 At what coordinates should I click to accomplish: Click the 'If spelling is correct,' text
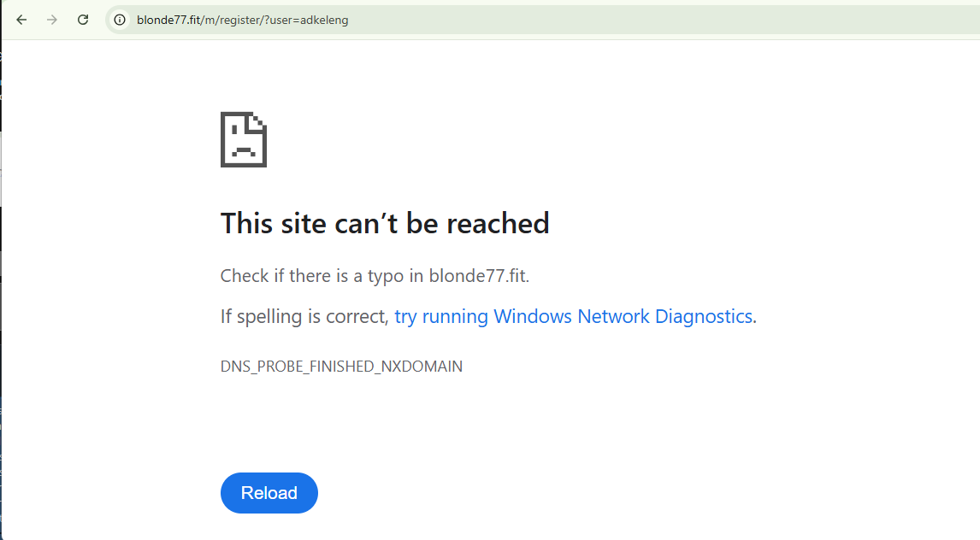[305, 316]
